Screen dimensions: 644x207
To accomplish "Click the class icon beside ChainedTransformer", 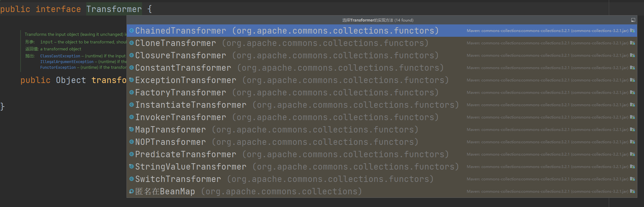I will pos(131,31).
